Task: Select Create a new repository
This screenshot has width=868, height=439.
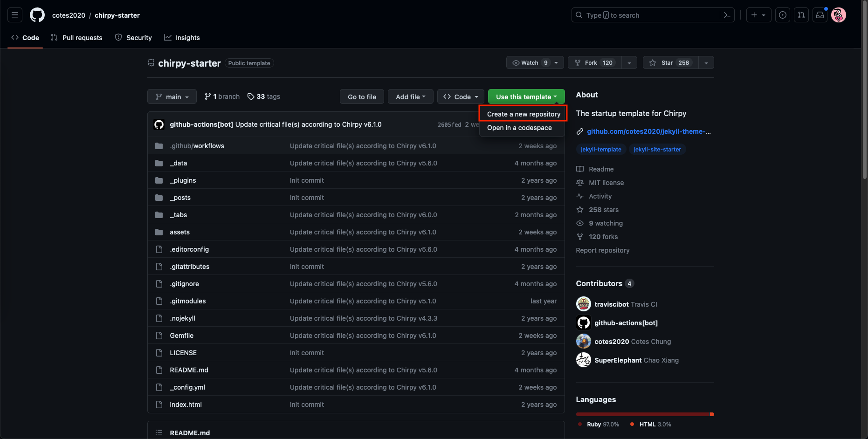Action: pos(523,114)
